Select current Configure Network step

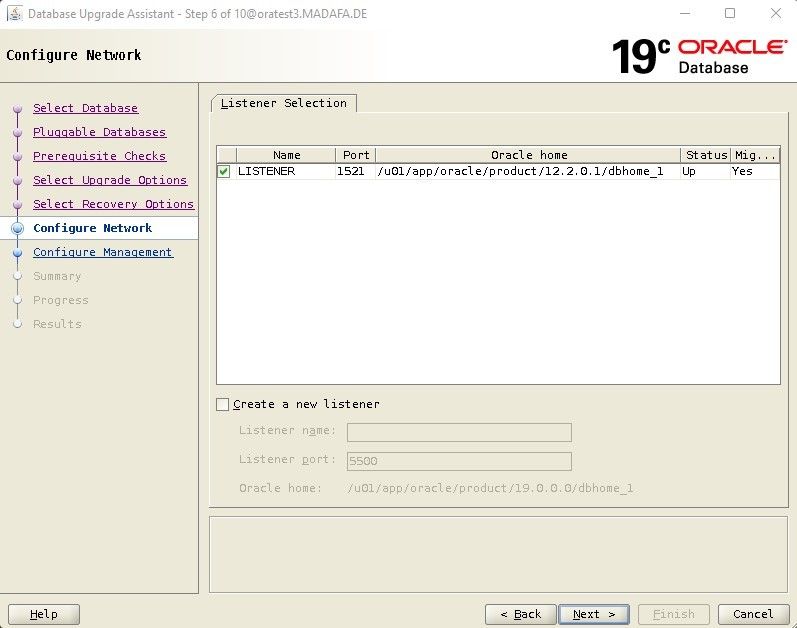click(x=93, y=228)
